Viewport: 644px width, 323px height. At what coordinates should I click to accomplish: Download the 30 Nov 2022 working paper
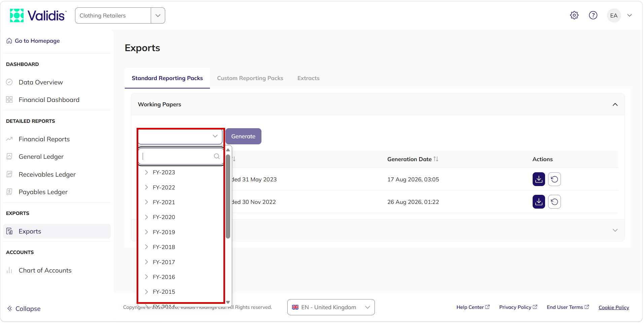(x=539, y=202)
